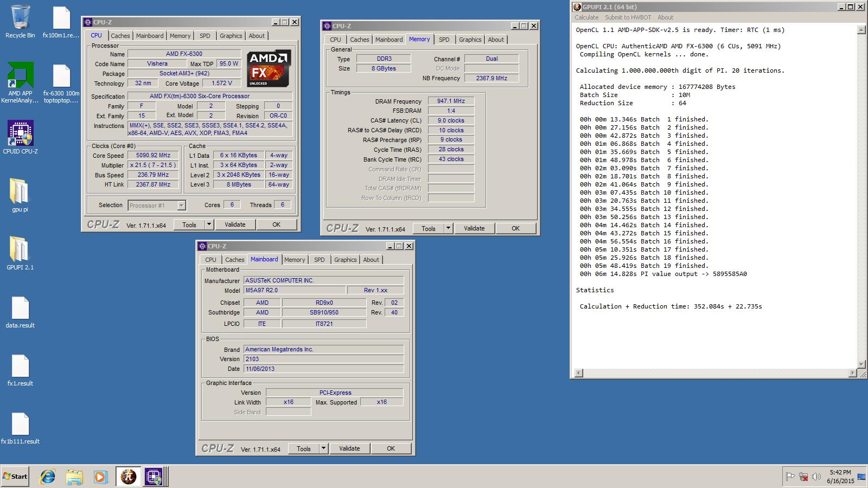Viewport: 868px width, 488px height.
Task: Open SPD tab in the CPU window
Action: point(205,36)
